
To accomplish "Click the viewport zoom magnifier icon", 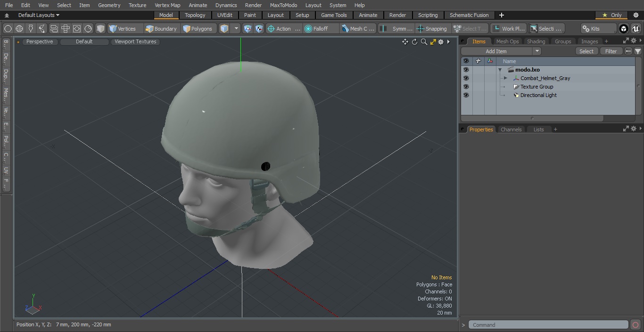I will click(x=424, y=42).
